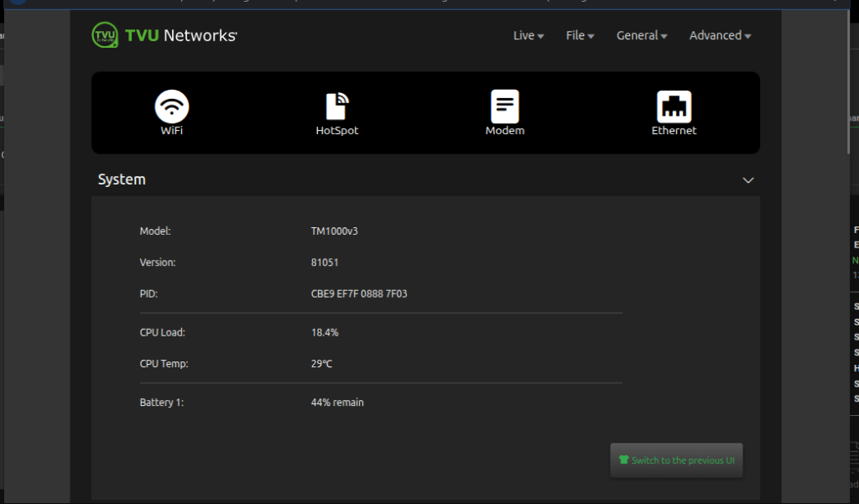The width and height of the screenshot is (859, 504).
Task: Click the Battery 1 remaining percentage
Action: coord(338,402)
